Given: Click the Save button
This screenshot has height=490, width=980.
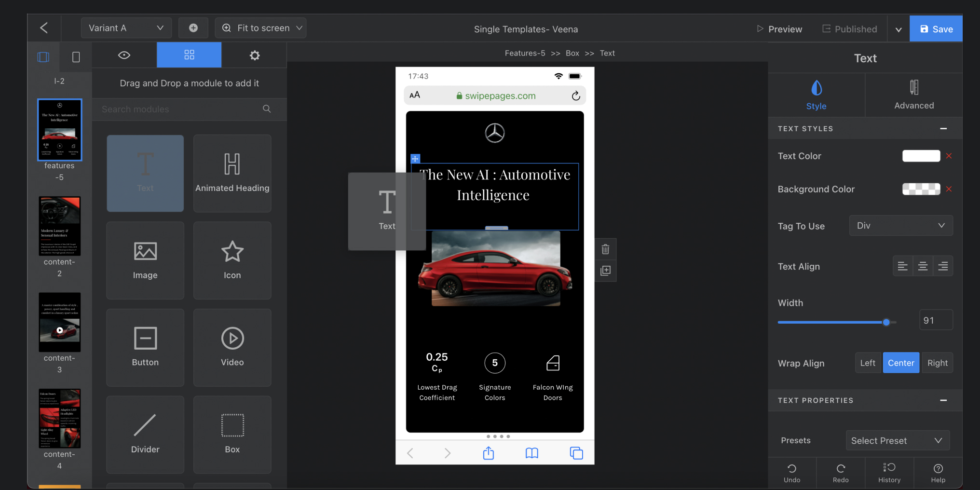Looking at the screenshot, I should 936,29.
